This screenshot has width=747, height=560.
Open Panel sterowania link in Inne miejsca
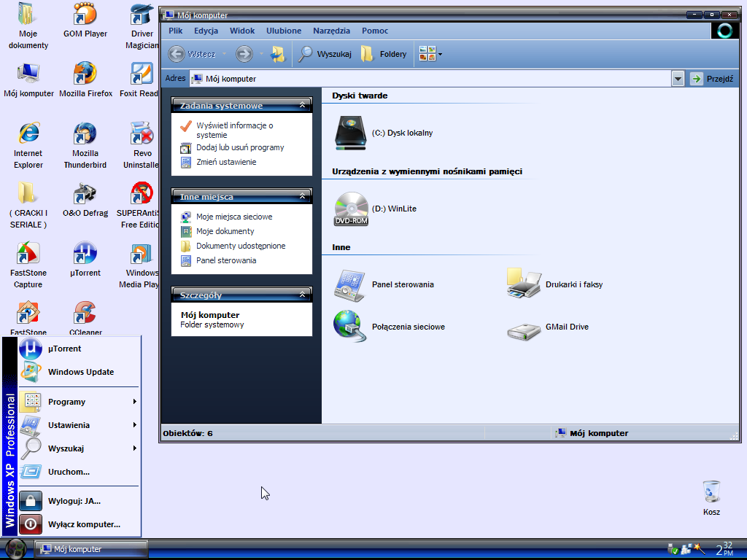[226, 260]
